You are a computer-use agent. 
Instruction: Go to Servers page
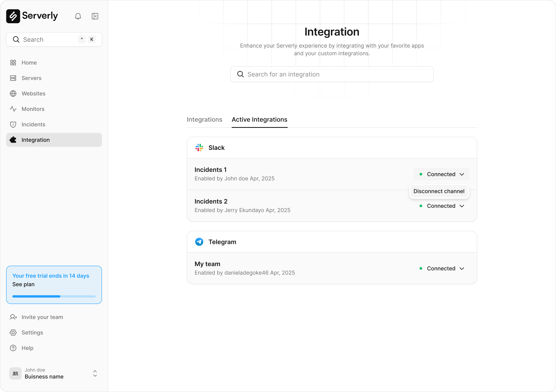pyautogui.click(x=31, y=78)
